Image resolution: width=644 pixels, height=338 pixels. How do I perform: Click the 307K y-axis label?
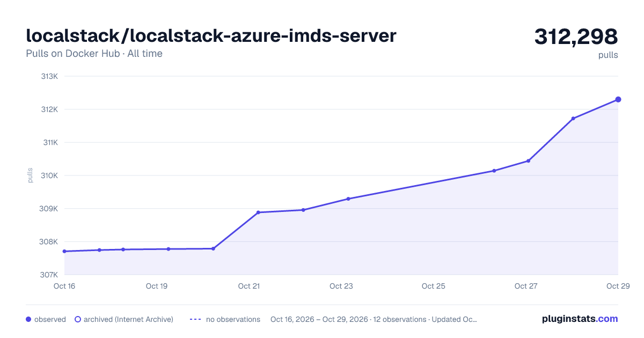point(49,275)
